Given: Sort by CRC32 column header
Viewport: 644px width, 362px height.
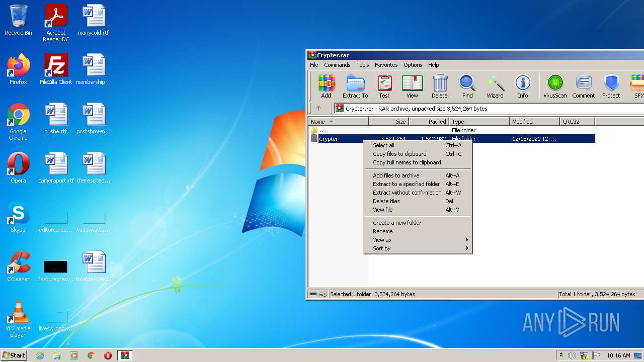Looking at the screenshot, I should (577, 121).
